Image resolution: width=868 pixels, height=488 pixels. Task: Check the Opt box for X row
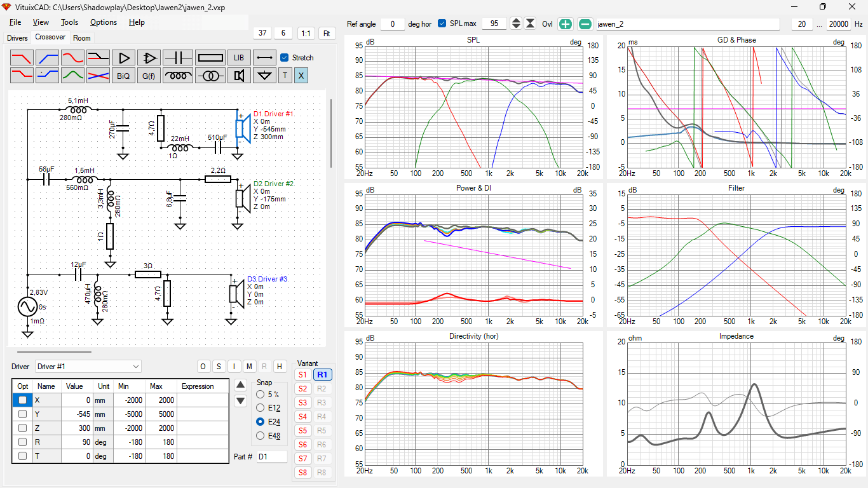(23, 400)
